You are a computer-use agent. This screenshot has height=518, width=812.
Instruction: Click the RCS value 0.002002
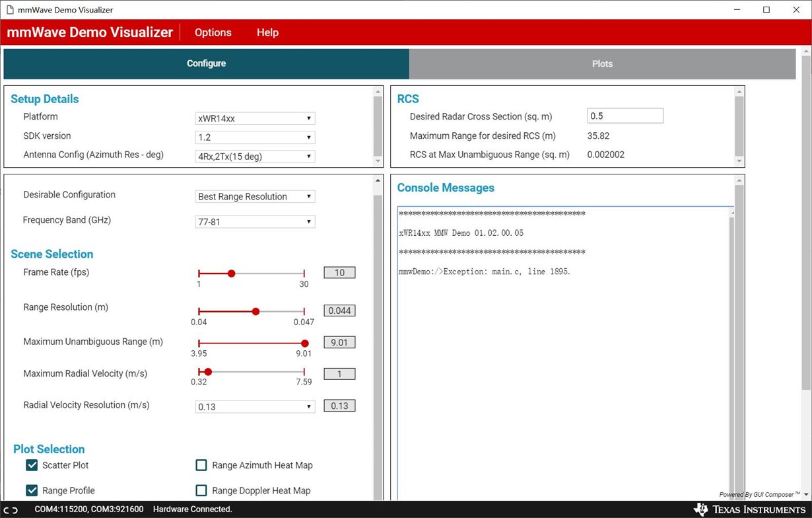606,155
